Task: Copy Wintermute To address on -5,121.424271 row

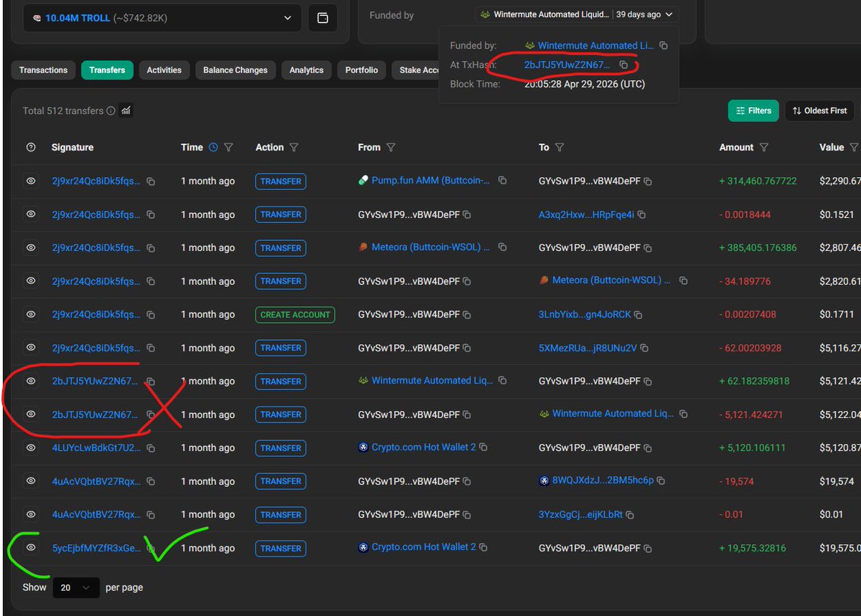Action: point(683,414)
